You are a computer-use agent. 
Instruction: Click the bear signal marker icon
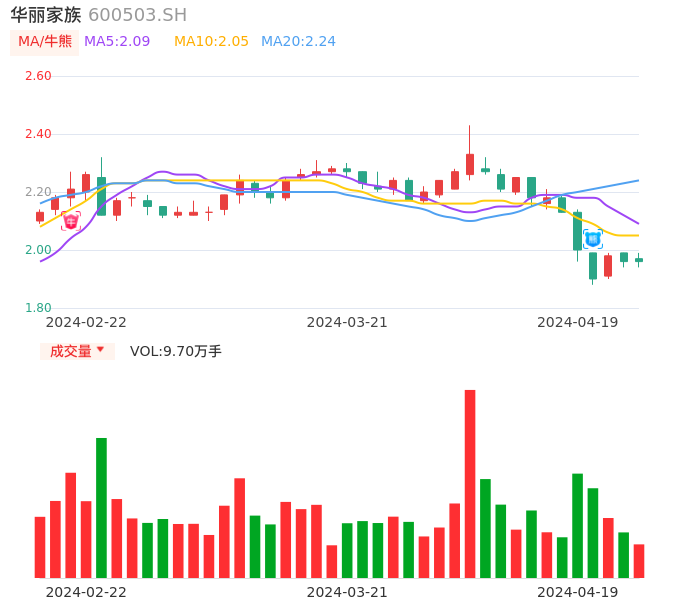593,239
